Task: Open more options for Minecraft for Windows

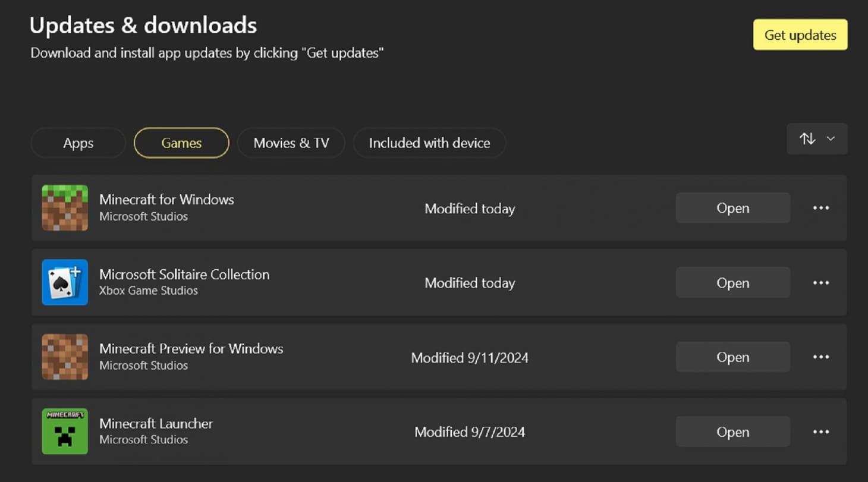Action: tap(820, 208)
